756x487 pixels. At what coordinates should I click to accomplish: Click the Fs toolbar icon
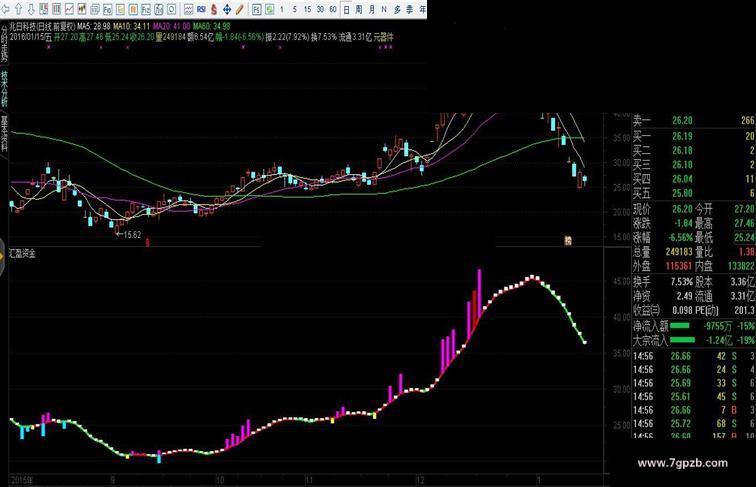[256, 9]
